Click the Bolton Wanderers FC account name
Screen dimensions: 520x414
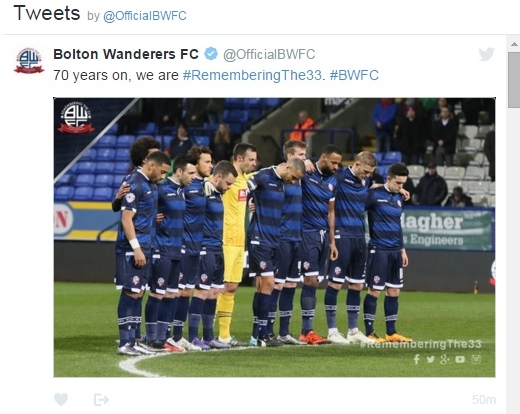pyautogui.click(x=126, y=54)
